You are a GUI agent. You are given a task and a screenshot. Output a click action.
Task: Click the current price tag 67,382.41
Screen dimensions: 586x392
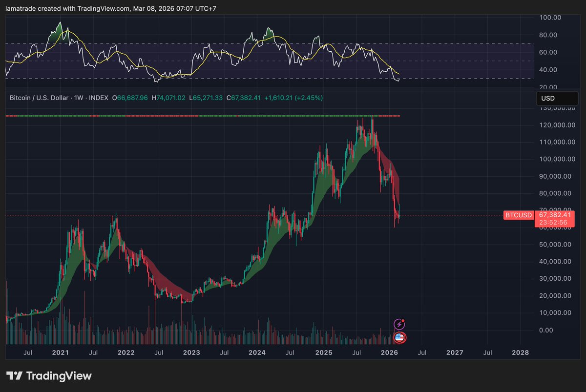coord(555,215)
